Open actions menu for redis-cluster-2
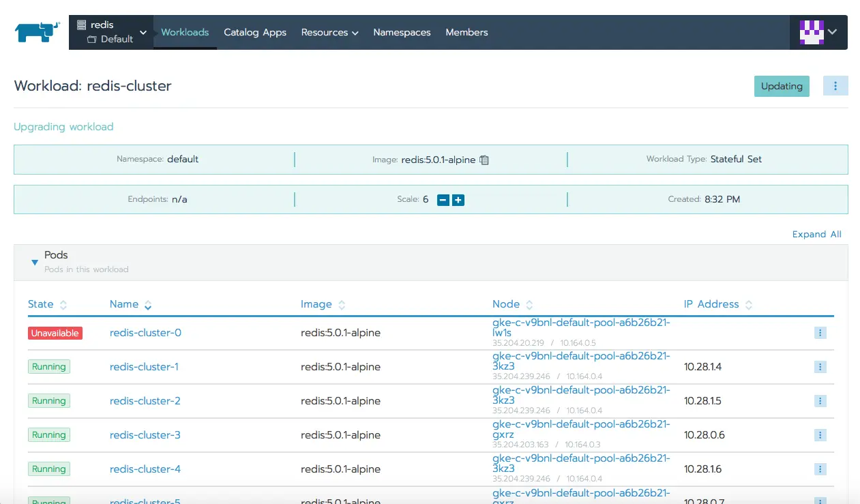 (x=820, y=401)
